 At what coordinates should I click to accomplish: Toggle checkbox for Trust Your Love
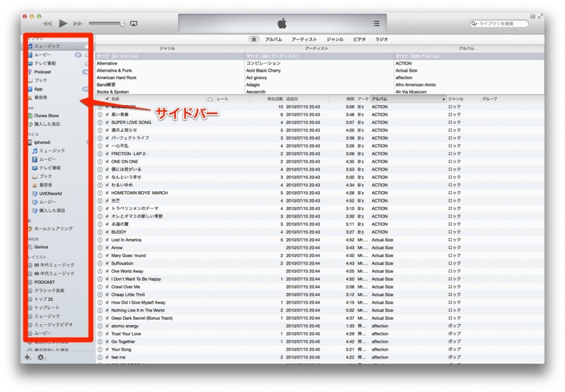[107, 334]
